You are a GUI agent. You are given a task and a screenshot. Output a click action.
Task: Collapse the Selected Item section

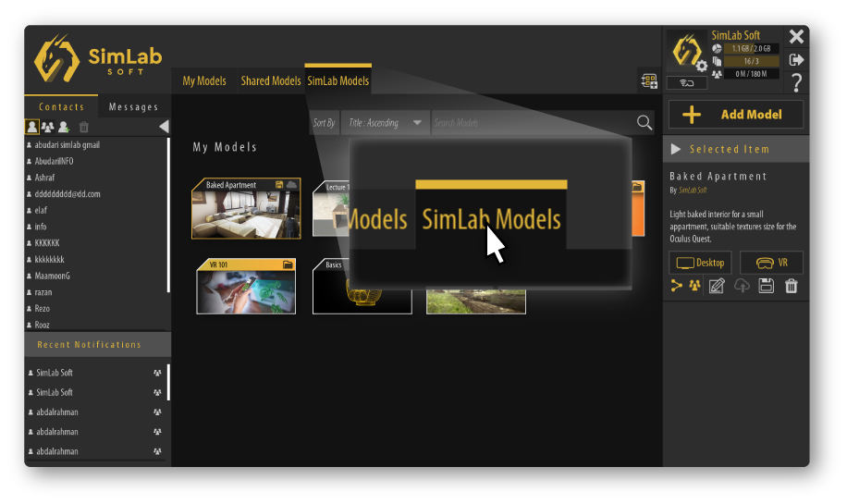pos(676,149)
